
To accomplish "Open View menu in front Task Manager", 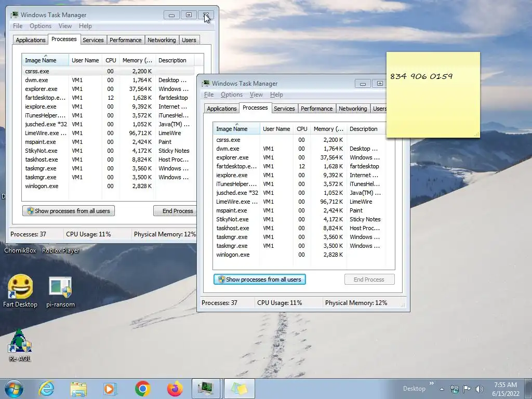I will [x=256, y=95].
